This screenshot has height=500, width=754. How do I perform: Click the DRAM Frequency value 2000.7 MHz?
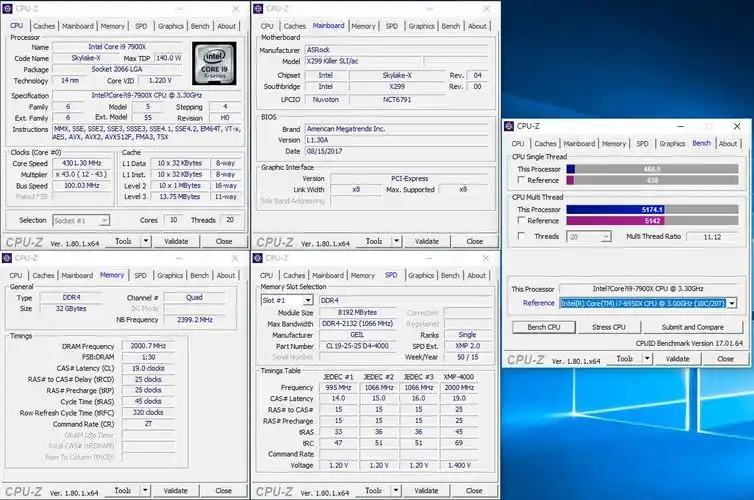[148, 346]
